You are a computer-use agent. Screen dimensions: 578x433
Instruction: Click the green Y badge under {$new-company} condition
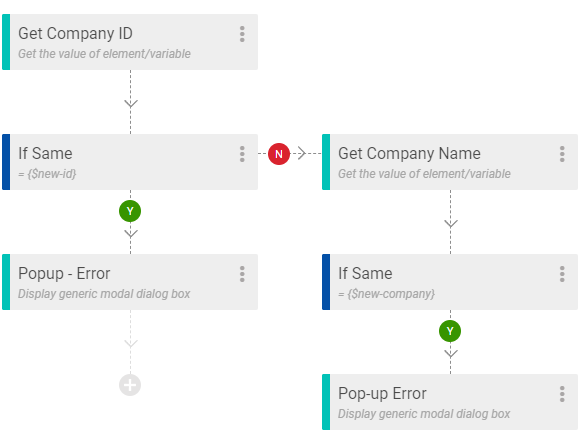(450, 331)
